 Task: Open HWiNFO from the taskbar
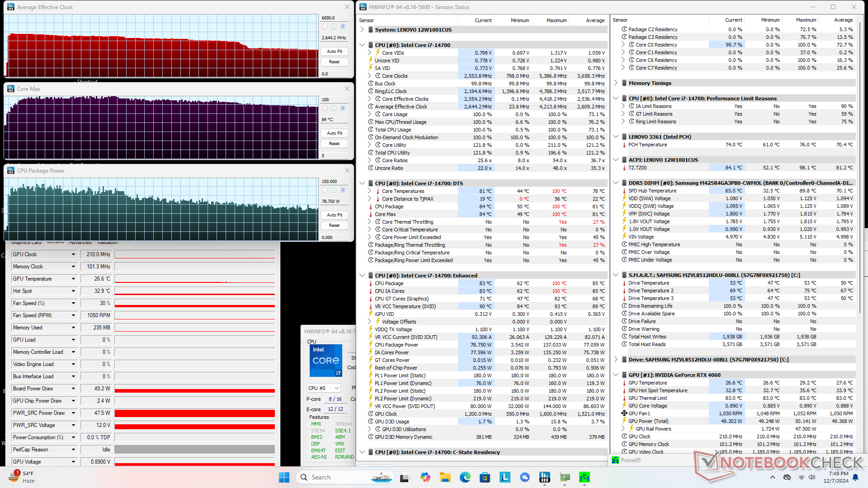pyautogui.click(x=544, y=477)
